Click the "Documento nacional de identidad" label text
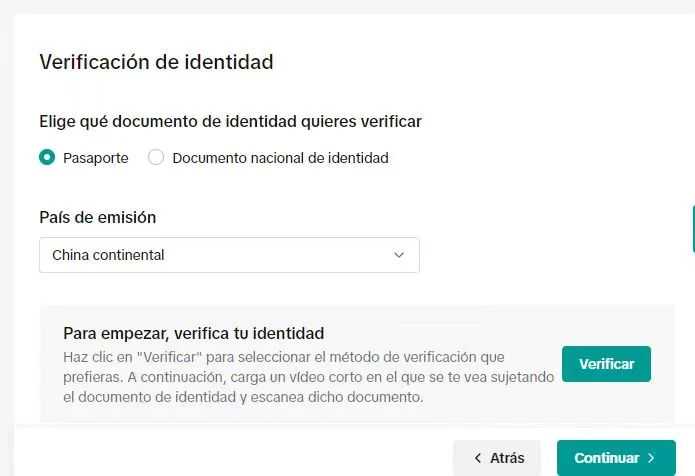The image size is (695, 476). pyautogui.click(x=280, y=158)
